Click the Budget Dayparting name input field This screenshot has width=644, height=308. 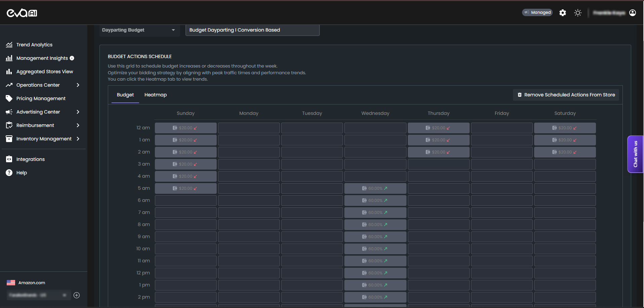click(x=252, y=30)
